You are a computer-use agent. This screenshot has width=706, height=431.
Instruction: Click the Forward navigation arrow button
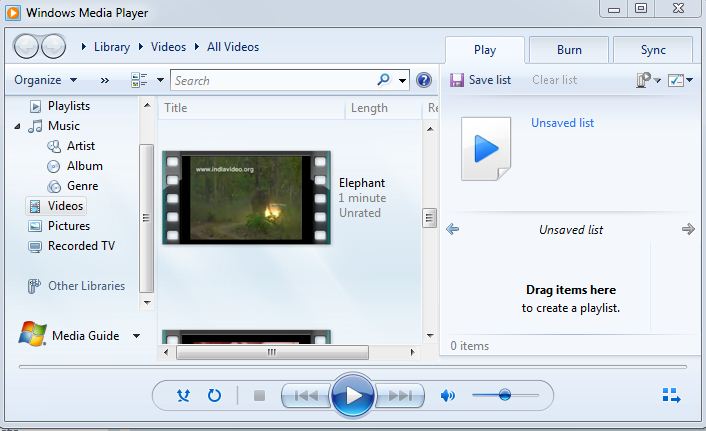(53, 46)
